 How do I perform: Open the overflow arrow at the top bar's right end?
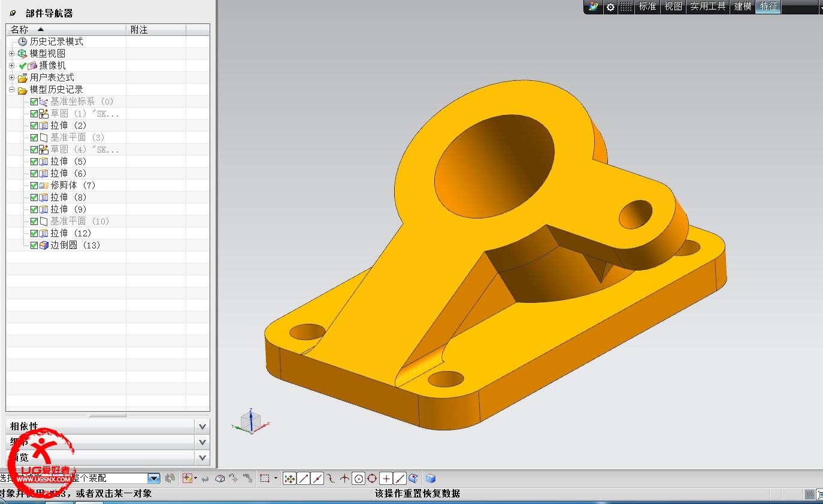pos(821,7)
